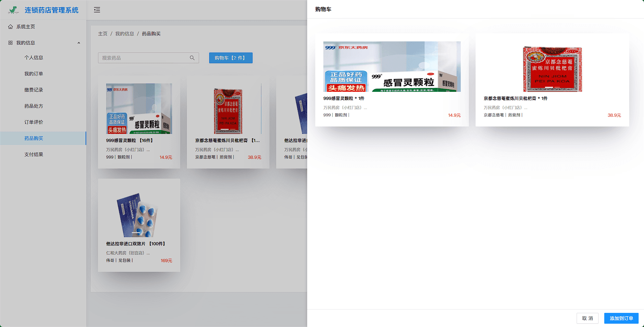Click 14.9元 price in cart
Screen dimensions: 644x327
click(454, 115)
